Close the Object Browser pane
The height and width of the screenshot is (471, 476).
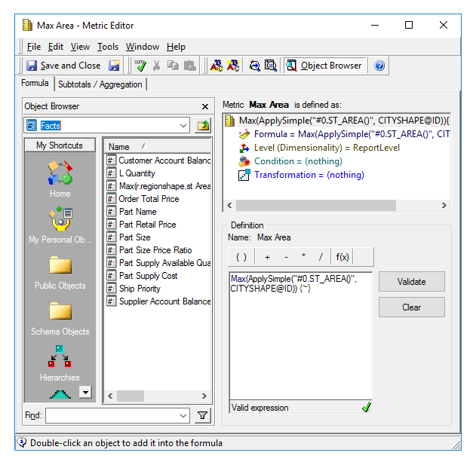pos(205,106)
